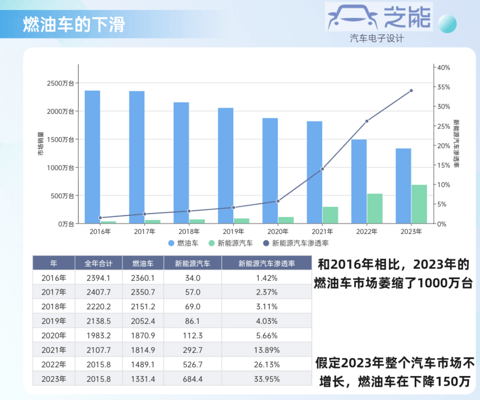Click the 燃油车的下滑 title
This screenshot has width=480, height=400.
[74, 24]
